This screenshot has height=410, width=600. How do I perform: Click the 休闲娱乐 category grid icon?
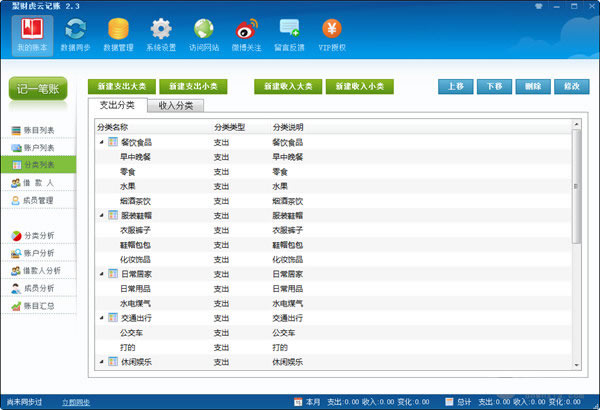113,361
